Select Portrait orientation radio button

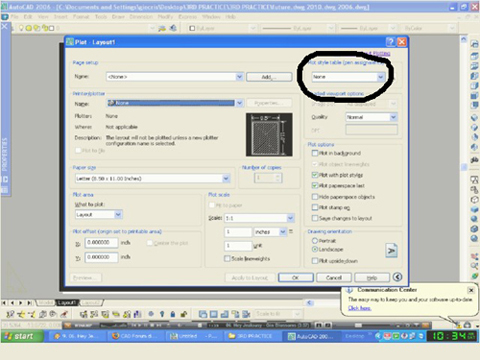click(x=314, y=240)
